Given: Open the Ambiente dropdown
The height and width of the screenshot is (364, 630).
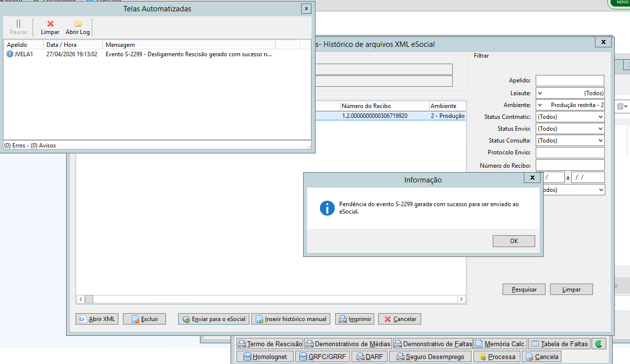Looking at the screenshot, I should point(570,105).
